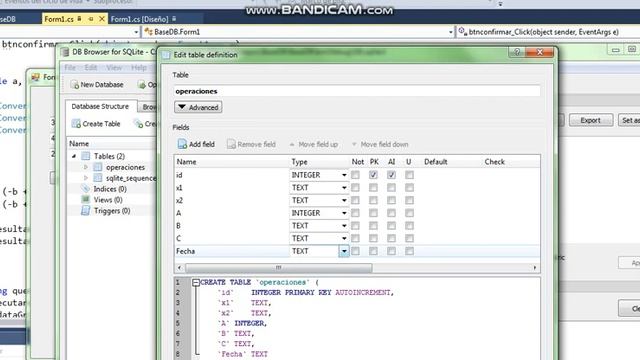The width and height of the screenshot is (640, 360).
Task: Open type dropdown for x1 field
Action: click(344, 188)
